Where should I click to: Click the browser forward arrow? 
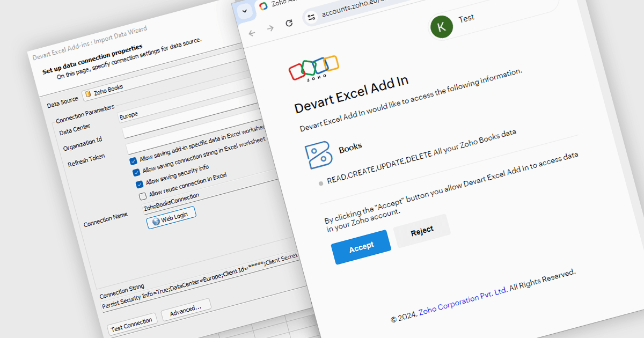tap(270, 28)
